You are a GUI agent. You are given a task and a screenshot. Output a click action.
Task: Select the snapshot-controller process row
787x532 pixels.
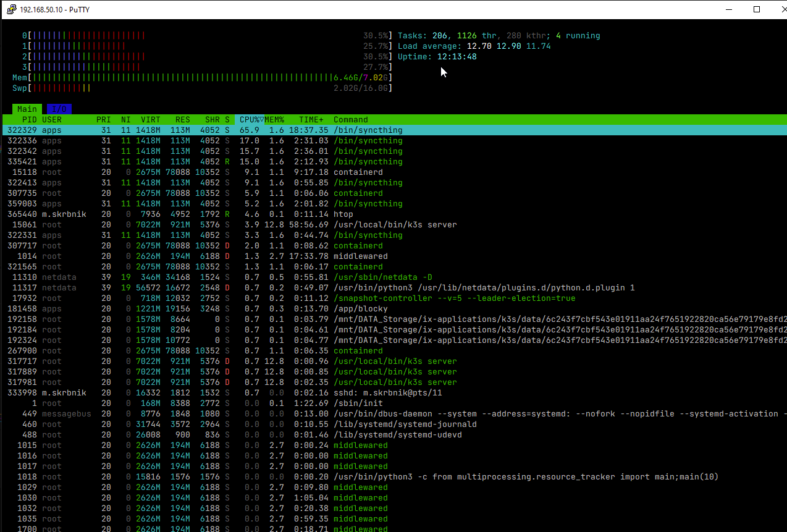click(395, 298)
